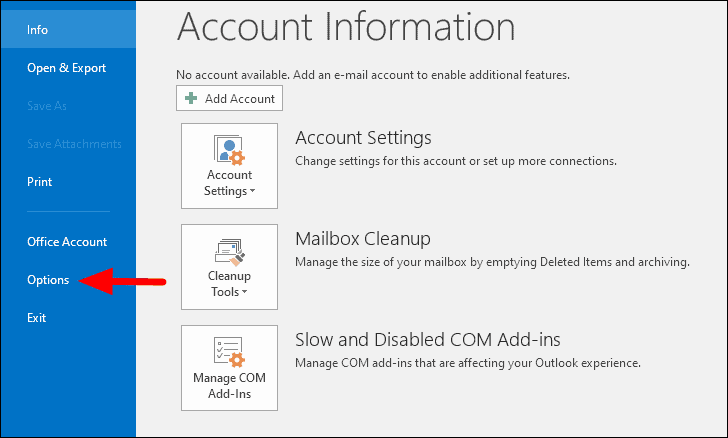Click the Manage COM Add-Ins checklist icon
The height and width of the screenshot is (438, 728).
point(229,352)
